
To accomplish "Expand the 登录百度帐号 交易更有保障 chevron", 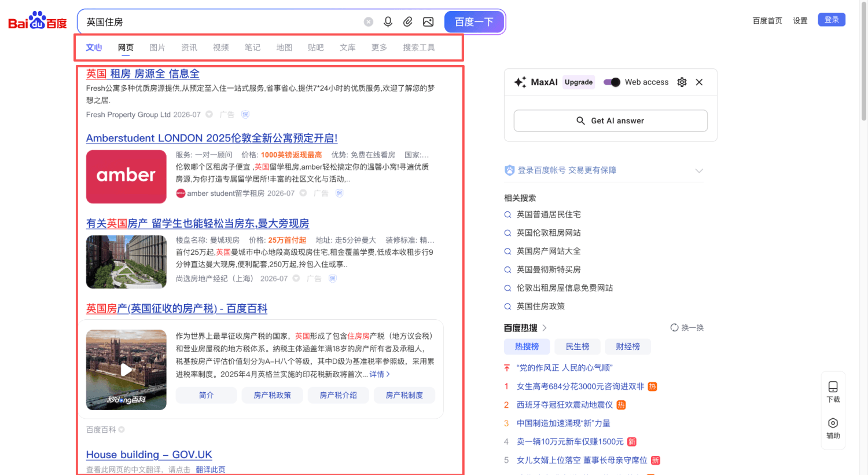I will click(699, 170).
